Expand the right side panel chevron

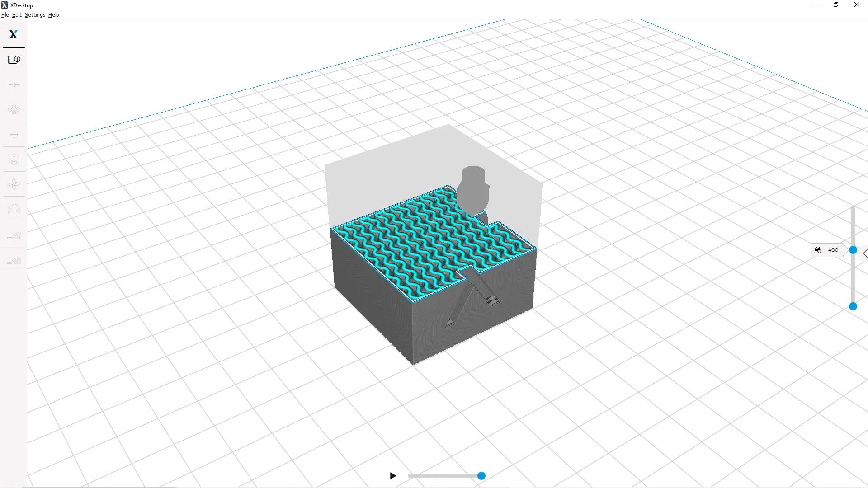pos(865,253)
